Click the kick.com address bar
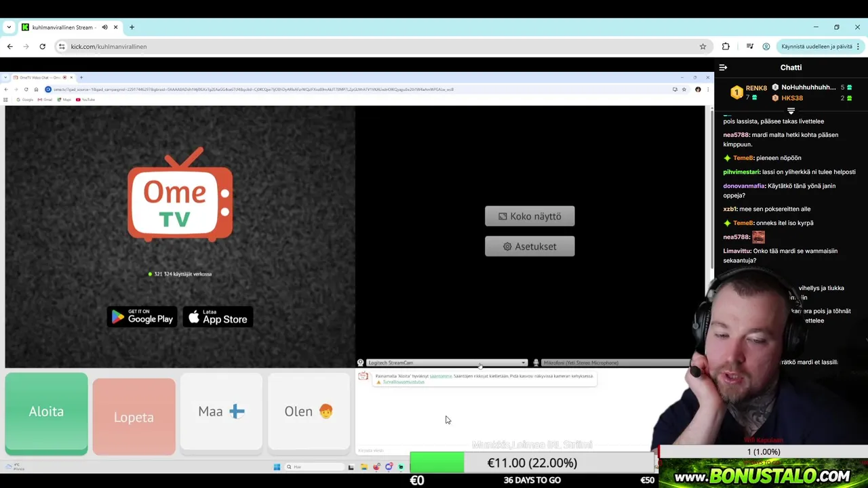Viewport: 868px width, 488px height. [383, 47]
